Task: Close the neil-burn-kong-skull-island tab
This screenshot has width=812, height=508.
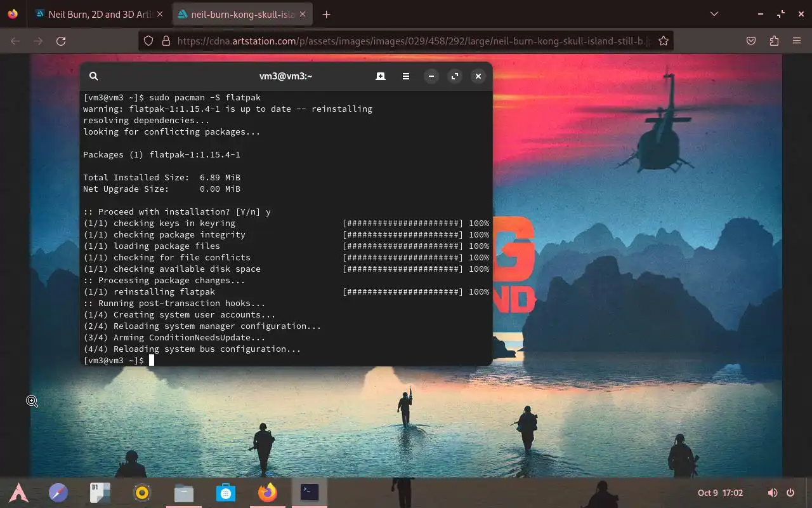Action: (x=303, y=14)
